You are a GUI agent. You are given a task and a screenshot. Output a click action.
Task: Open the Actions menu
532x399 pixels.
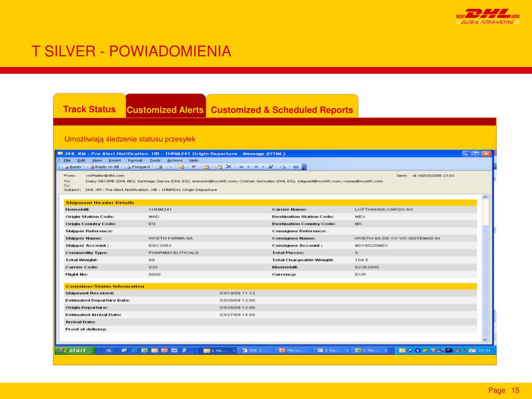175,160
